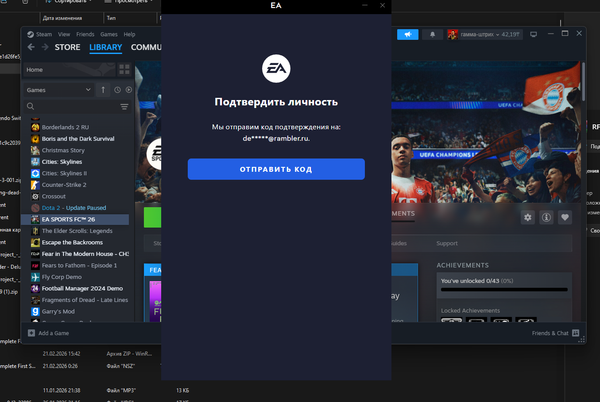Click the game info icon
The height and width of the screenshot is (402, 600).
[546, 217]
